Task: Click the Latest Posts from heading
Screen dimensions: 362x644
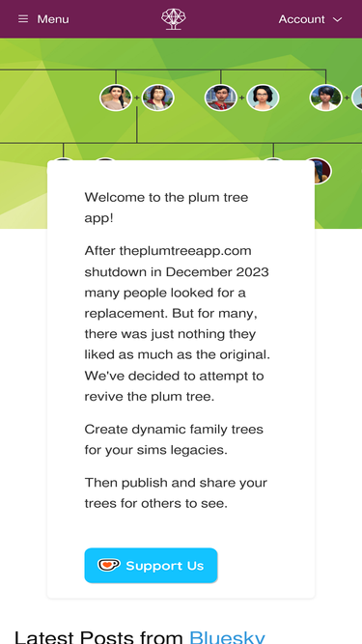Action: pos(98,637)
